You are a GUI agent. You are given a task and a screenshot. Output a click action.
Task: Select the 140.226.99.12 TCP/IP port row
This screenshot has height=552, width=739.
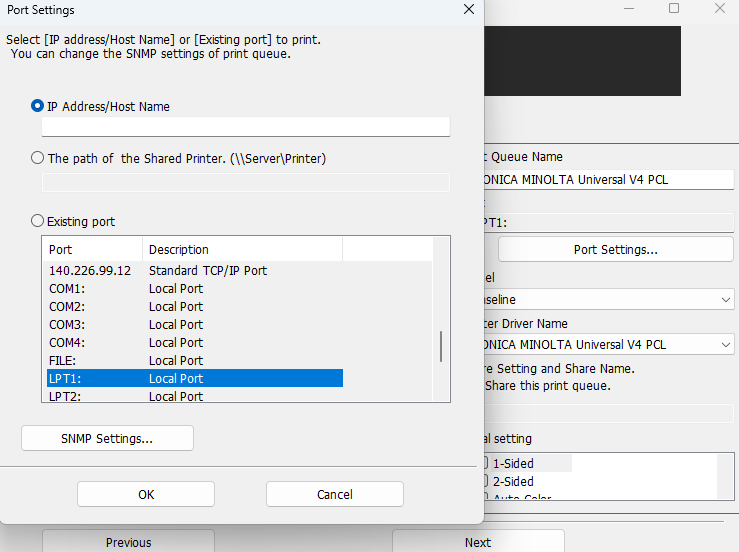pyautogui.click(x=90, y=271)
